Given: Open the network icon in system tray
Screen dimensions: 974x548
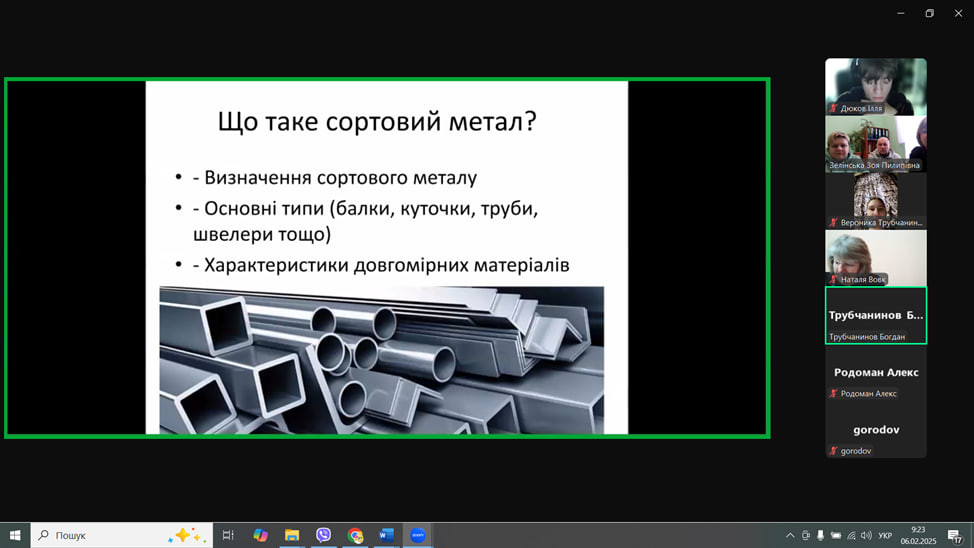Looking at the screenshot, I should pos(851,535).
